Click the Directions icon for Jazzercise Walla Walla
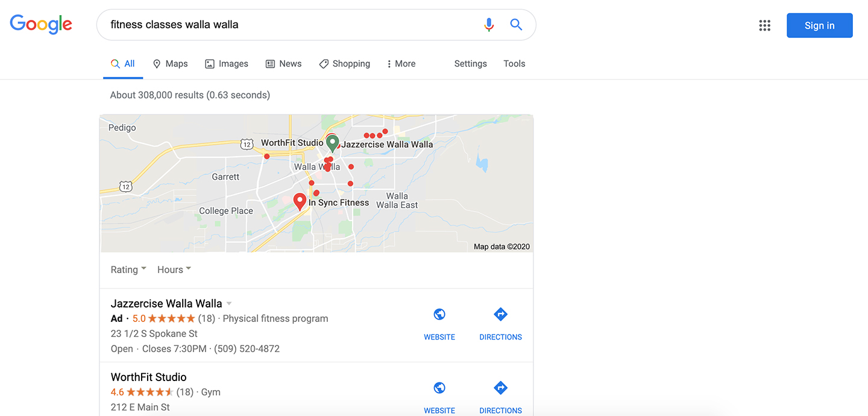 pos(500,314)
